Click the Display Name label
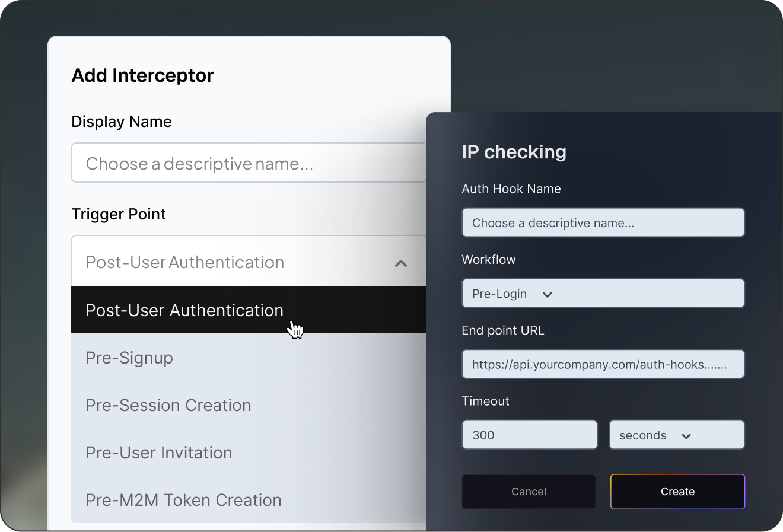783x532 pixels. click(x=122, y=122)
